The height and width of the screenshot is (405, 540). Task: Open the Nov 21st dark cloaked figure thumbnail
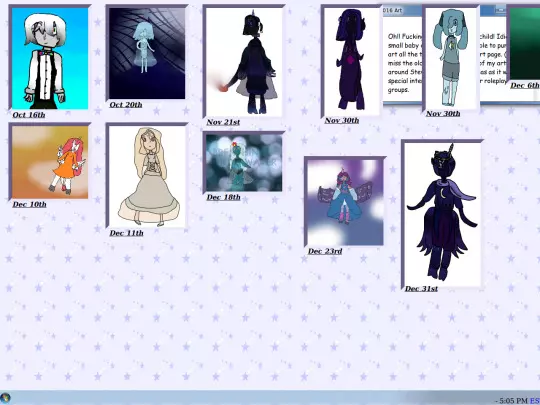244,62
